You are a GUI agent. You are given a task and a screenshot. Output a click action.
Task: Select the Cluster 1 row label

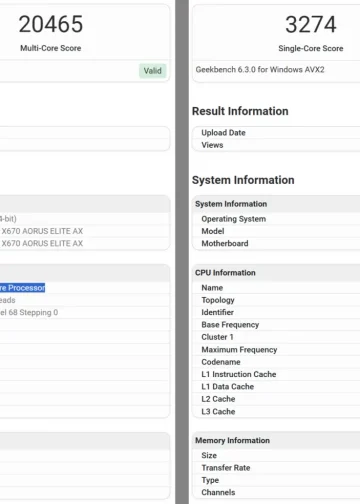[217, 337]
